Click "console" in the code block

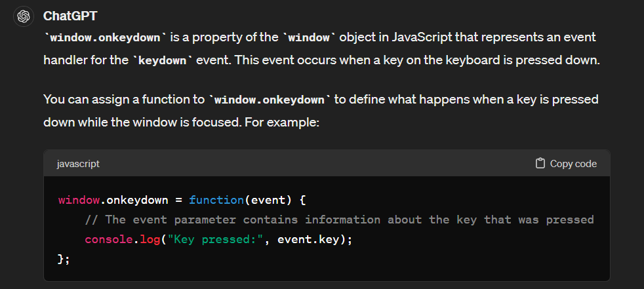(109, 240)
